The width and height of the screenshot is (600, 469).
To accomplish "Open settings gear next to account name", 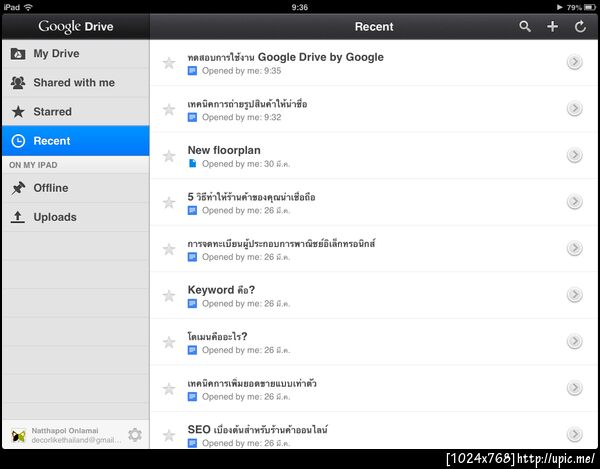I will 135,435.
